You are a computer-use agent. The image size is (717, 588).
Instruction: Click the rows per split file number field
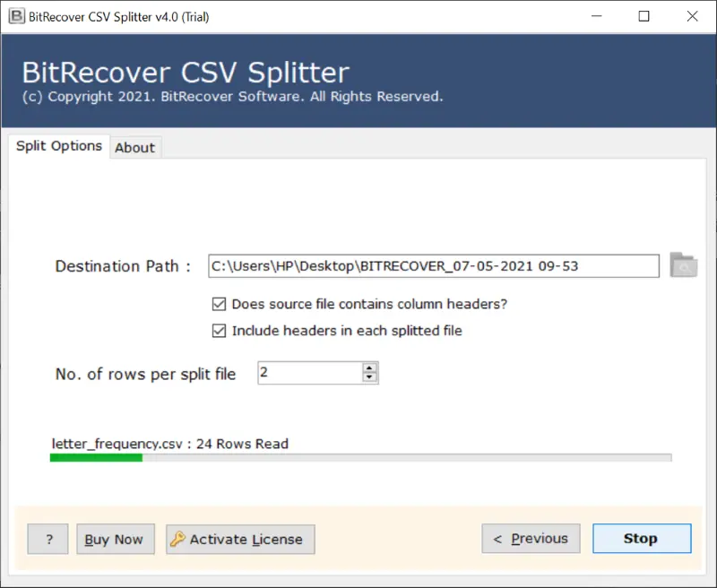pyautogui.click(x=311, y=373)
